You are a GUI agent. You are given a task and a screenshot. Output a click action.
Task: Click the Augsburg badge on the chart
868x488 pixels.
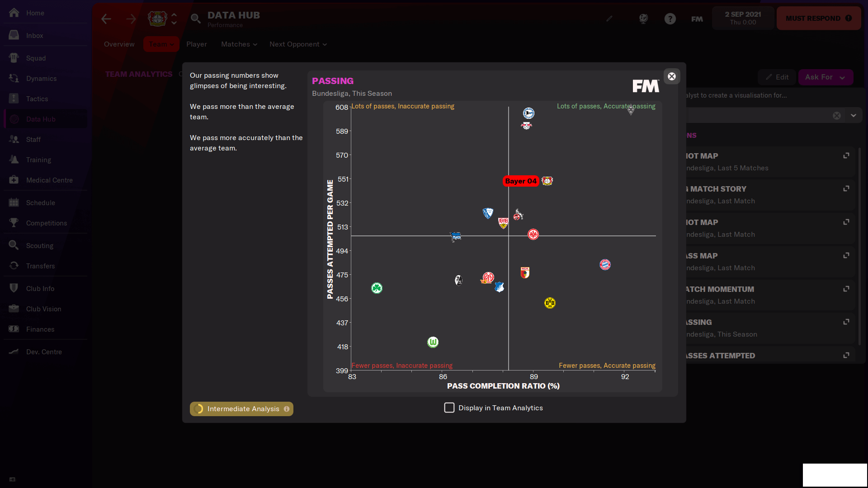525,272
